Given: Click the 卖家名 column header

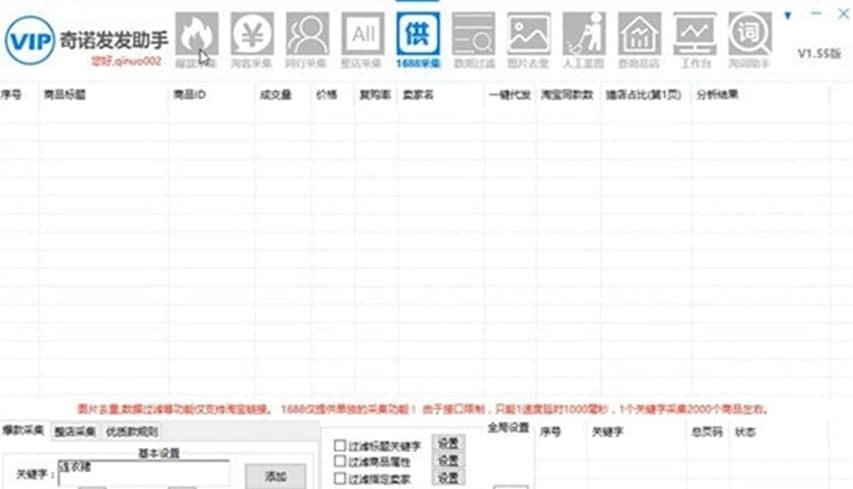Looking at the screenshot, I should point(418,95).
